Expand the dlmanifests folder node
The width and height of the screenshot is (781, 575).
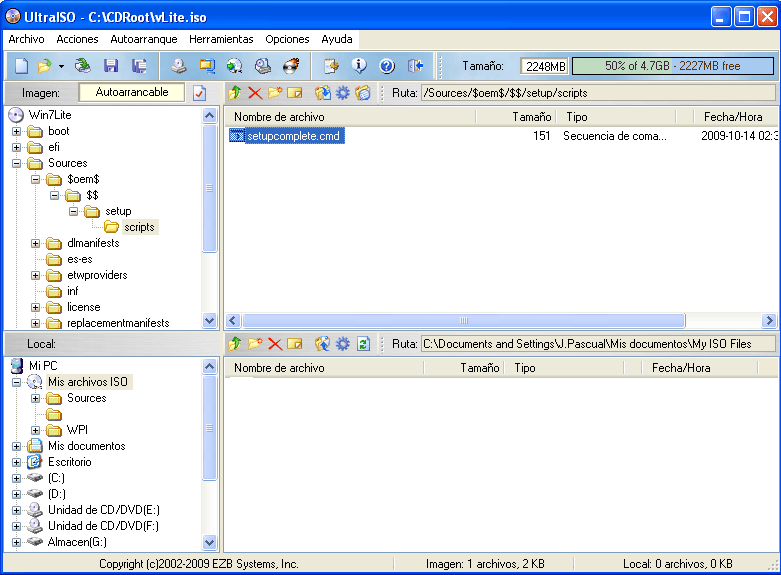(x=35, y=243)
